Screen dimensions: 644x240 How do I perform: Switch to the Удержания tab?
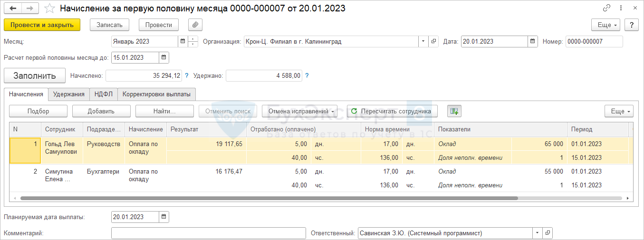69,94
